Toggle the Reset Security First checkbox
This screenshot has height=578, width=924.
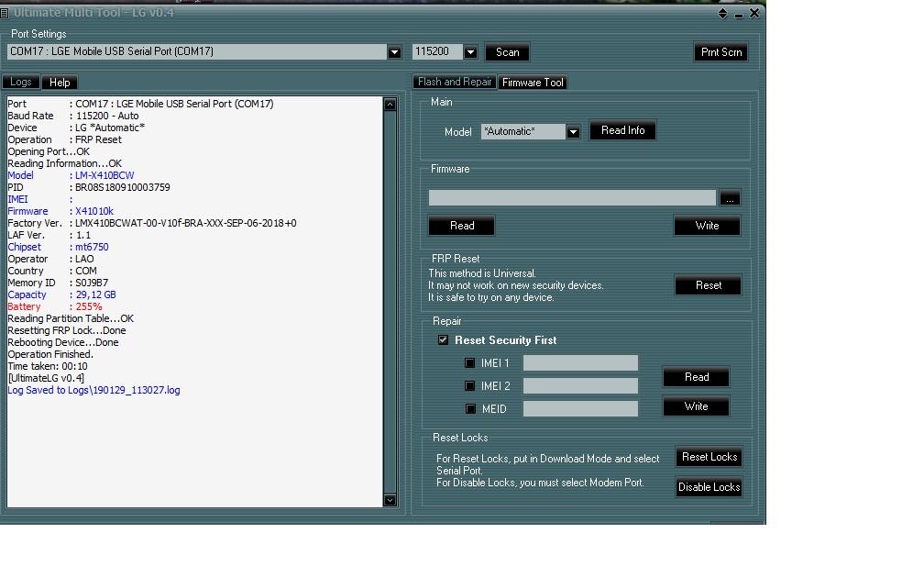click(443, 340)
